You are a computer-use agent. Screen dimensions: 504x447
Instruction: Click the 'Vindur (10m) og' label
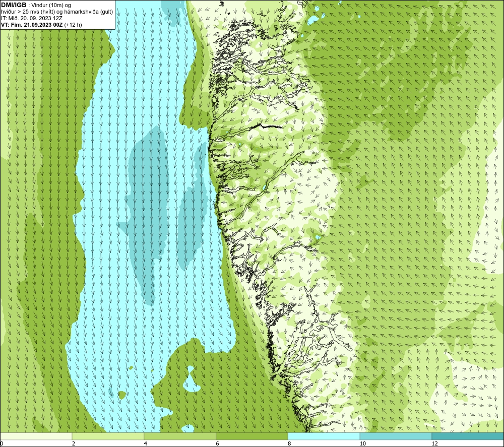(51, 6)
